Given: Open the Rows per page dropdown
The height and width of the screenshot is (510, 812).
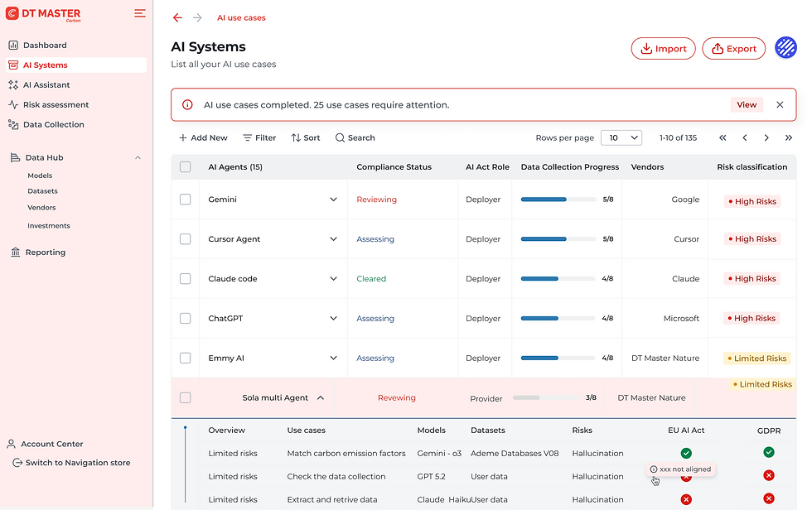Looking at the screenshot, I should coord(621,137).
